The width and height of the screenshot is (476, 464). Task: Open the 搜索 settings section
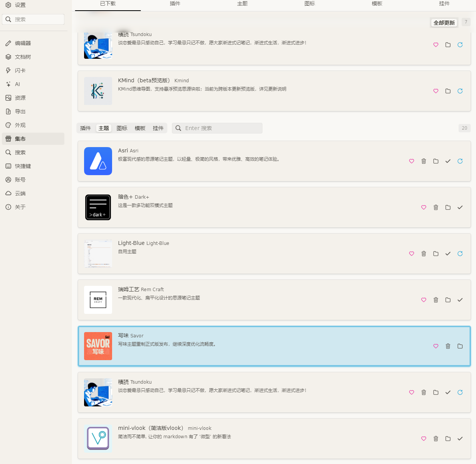33,152
